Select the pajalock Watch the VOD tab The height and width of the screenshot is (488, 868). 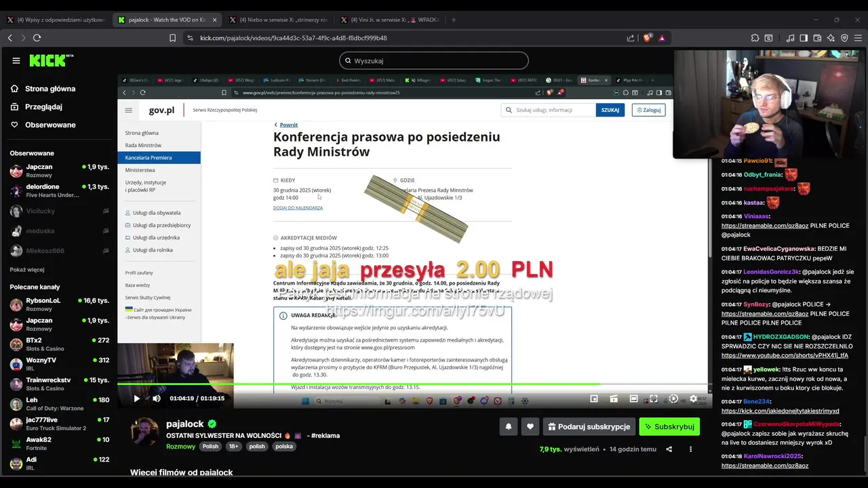[167, 20]
